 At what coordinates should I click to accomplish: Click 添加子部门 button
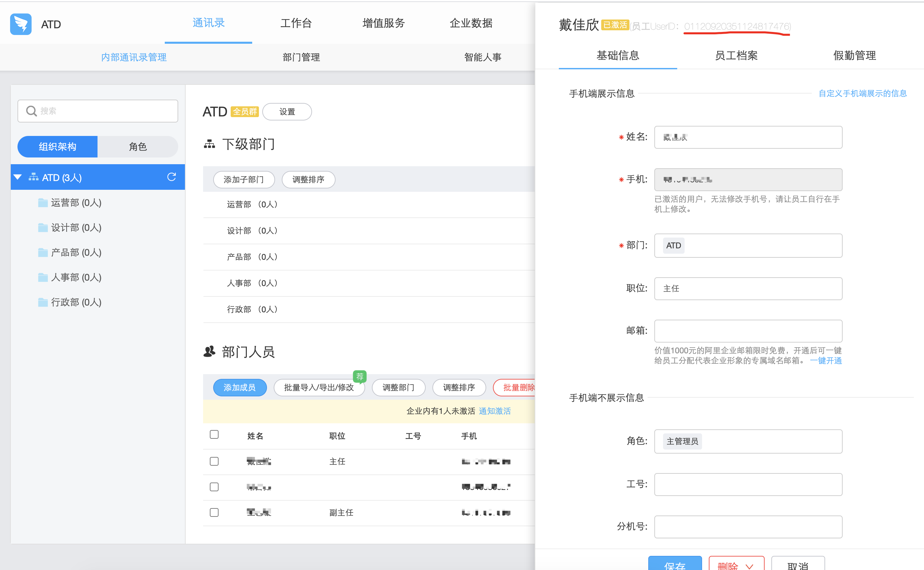point(244,179)
